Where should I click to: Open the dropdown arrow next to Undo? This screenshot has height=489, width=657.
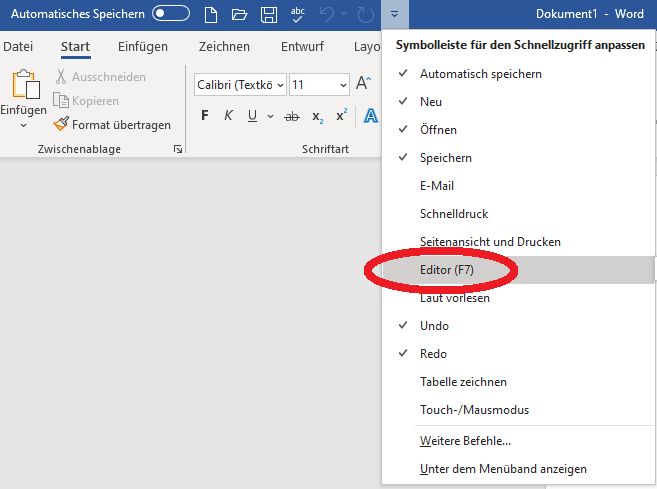344,14
